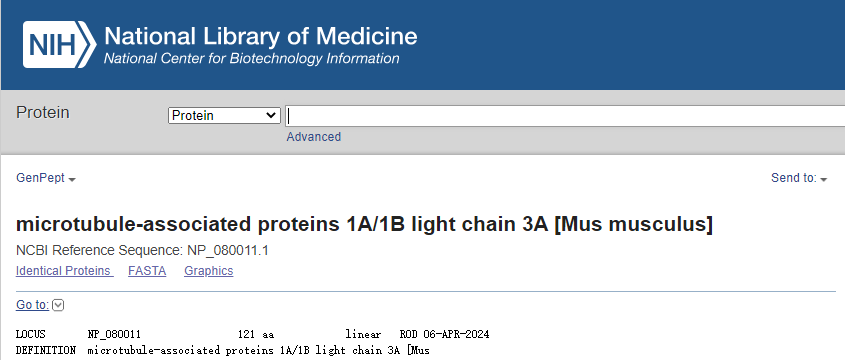This screenshot has height=360, width=845.
Task: Switch to the Graphics view
Action: pyautogui.click(x=209, y=271)
